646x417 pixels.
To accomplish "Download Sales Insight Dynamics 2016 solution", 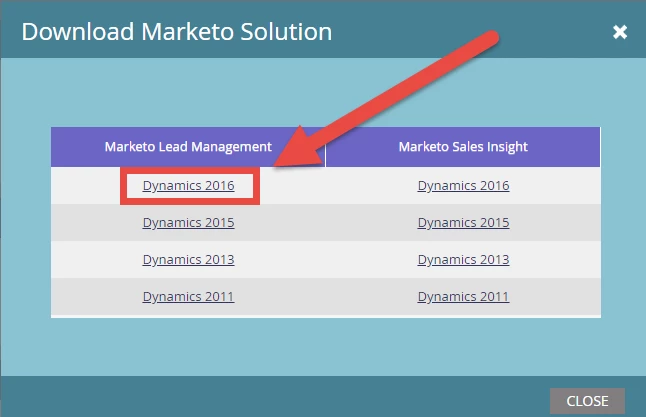I will 463,186.
